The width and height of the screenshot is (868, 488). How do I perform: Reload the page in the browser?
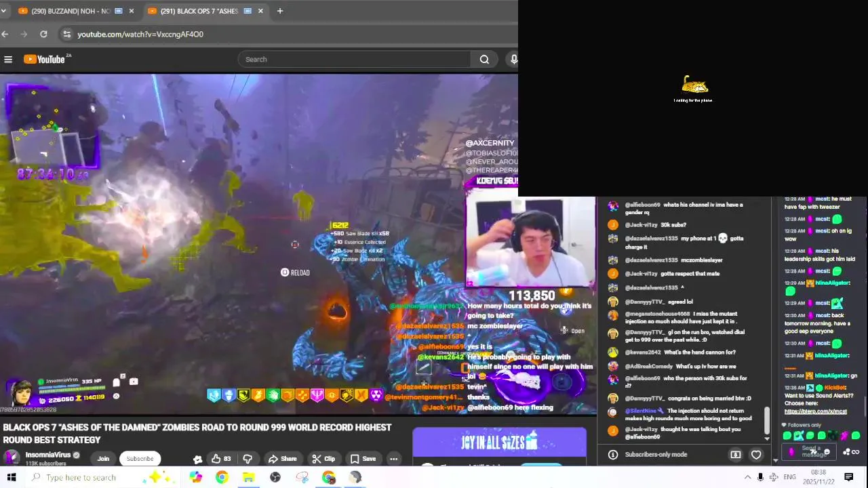pos(43,34)
